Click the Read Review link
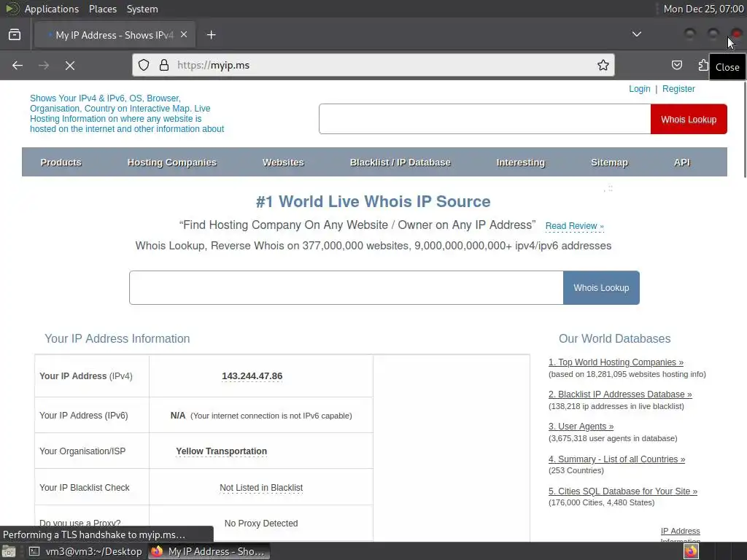Screen dimensions: 747x560 (x=575, y=226)
